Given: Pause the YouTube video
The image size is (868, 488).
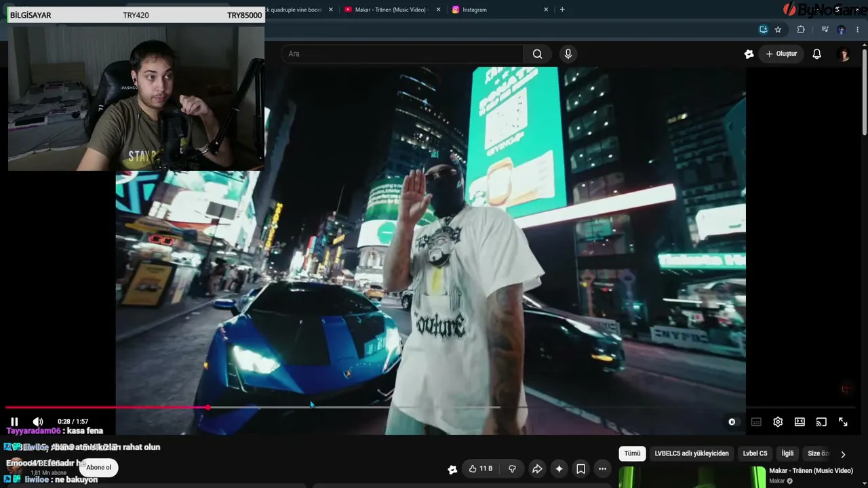Looking at the screenshot, I should pos(14,422).
